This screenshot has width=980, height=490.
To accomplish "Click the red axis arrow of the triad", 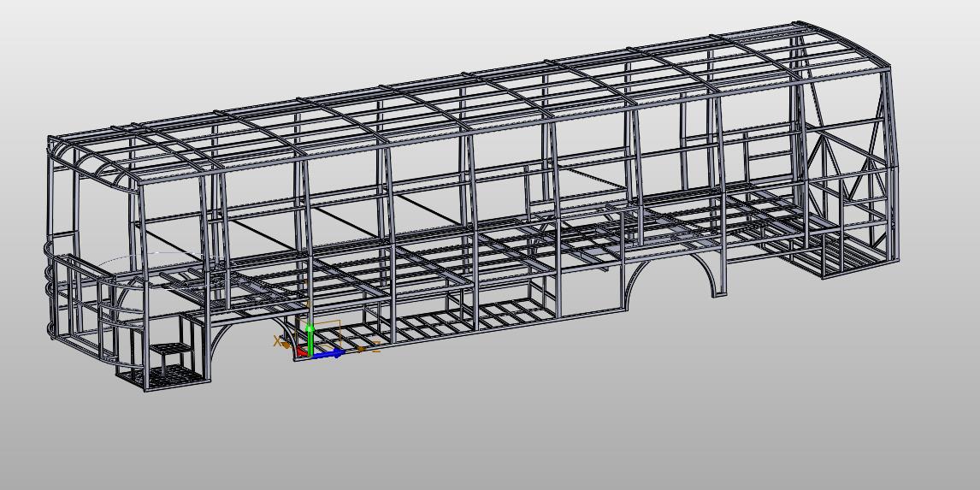I will 302,352.
